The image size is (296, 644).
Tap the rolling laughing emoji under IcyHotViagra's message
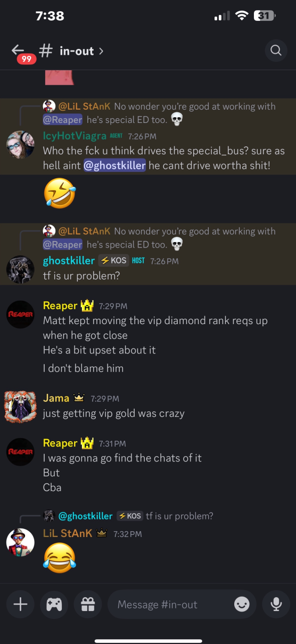pos(60,194)
